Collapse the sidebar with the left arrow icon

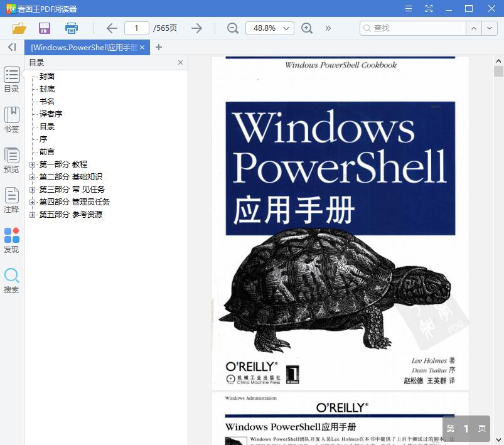12,47
